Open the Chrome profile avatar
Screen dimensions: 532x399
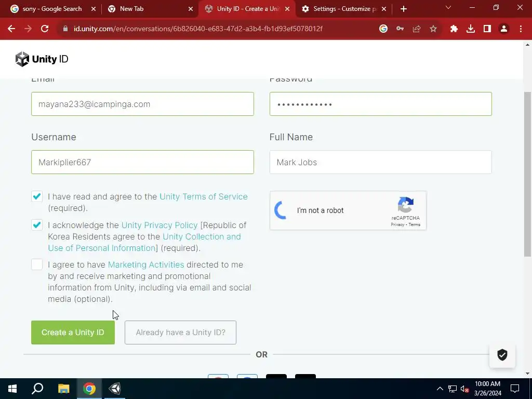coord(504,29)
